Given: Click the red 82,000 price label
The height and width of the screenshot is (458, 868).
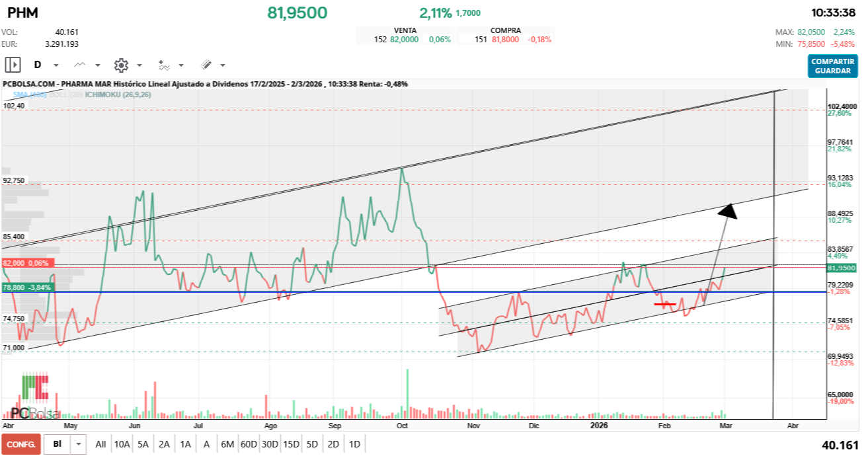Looking at the screenshot, I should (x=26, y=263).
